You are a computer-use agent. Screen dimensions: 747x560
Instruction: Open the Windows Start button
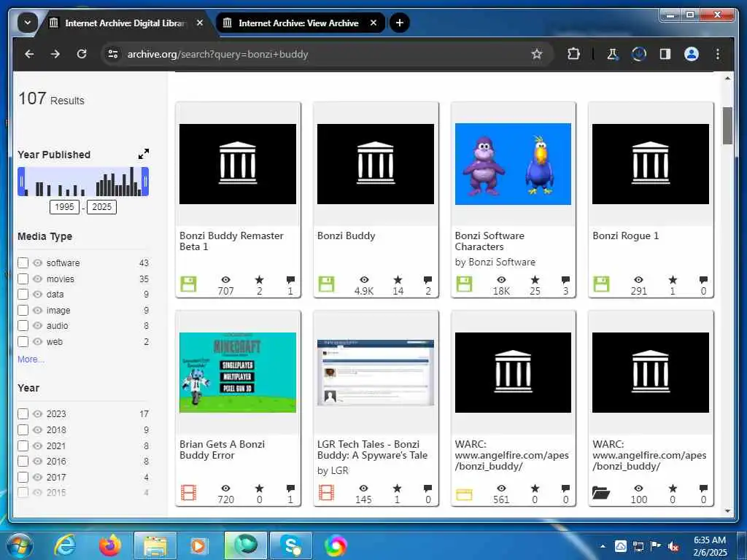20,545
